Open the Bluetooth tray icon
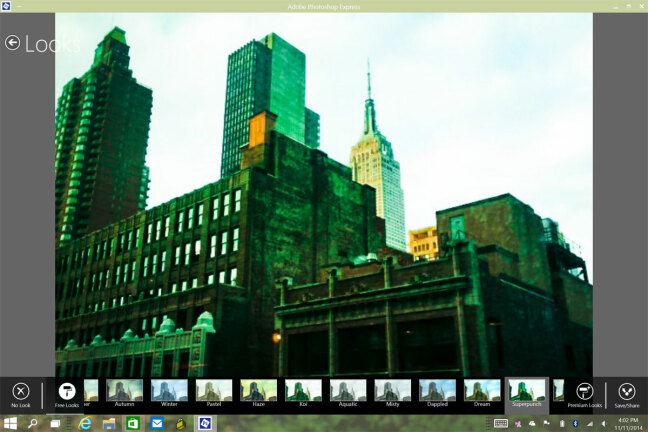Screen dimensions: 648x432 click(575, 423)
